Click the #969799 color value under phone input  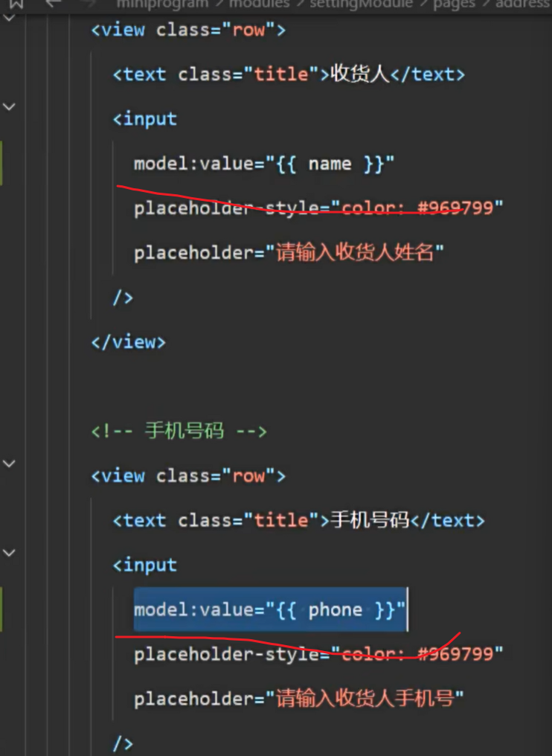point(455,655)
